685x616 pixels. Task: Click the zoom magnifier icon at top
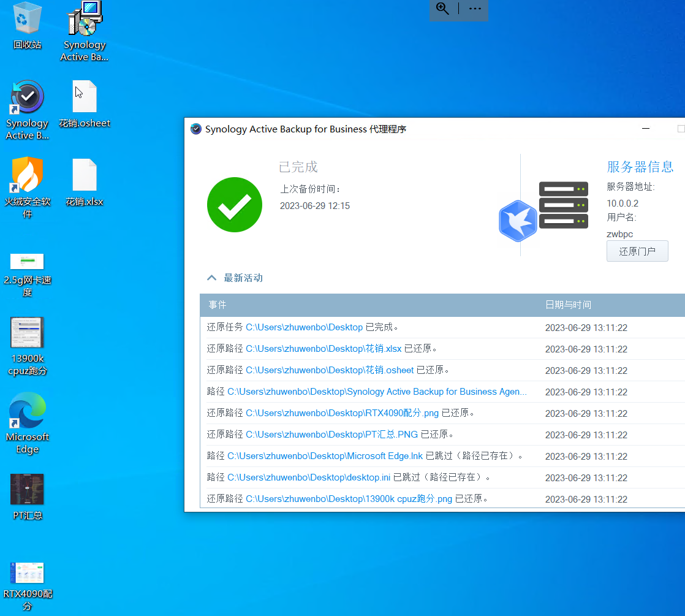(x=442, y=9)
